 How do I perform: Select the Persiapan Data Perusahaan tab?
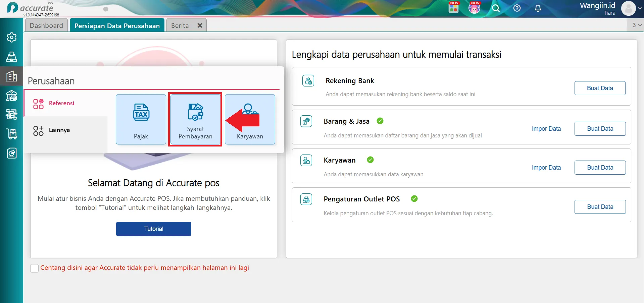[x=117, y=25]
